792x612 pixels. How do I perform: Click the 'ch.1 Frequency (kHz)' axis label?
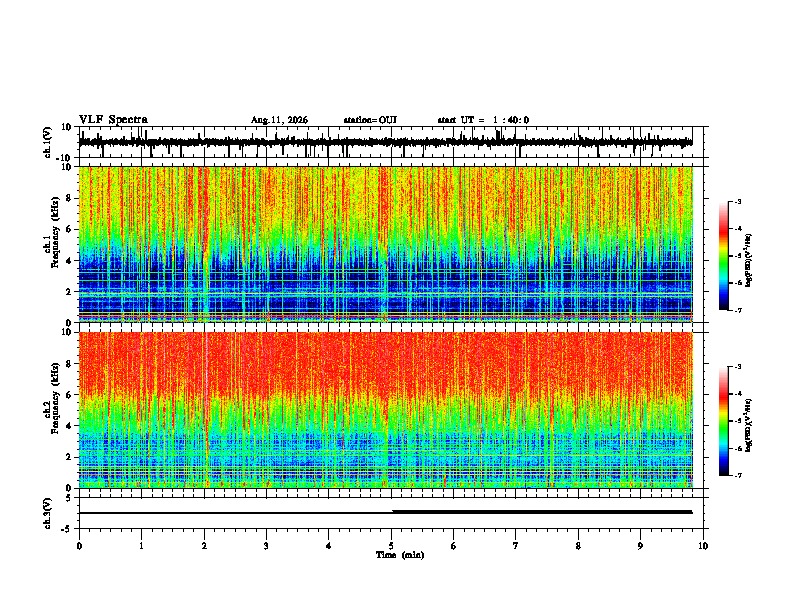point(52,233)
